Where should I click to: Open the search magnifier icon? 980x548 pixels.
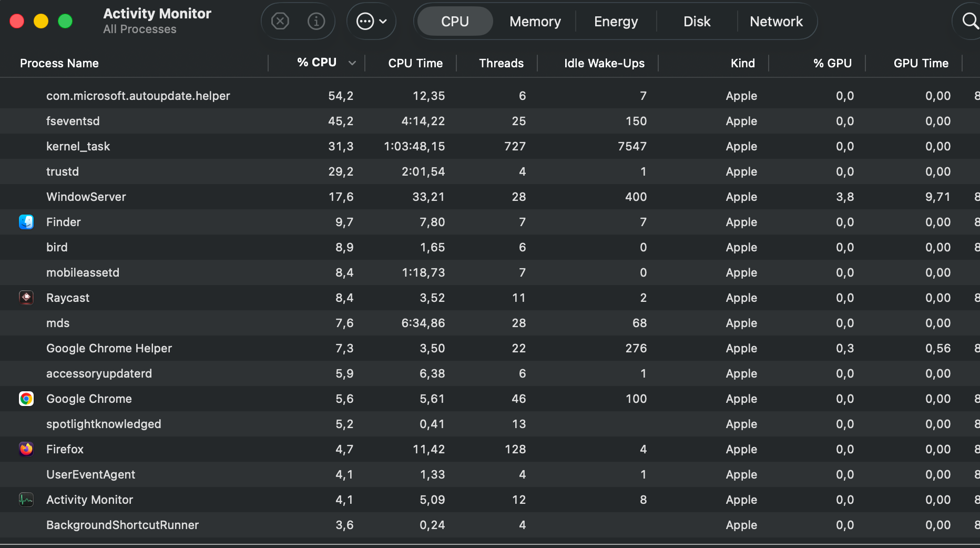coord(969,21)
